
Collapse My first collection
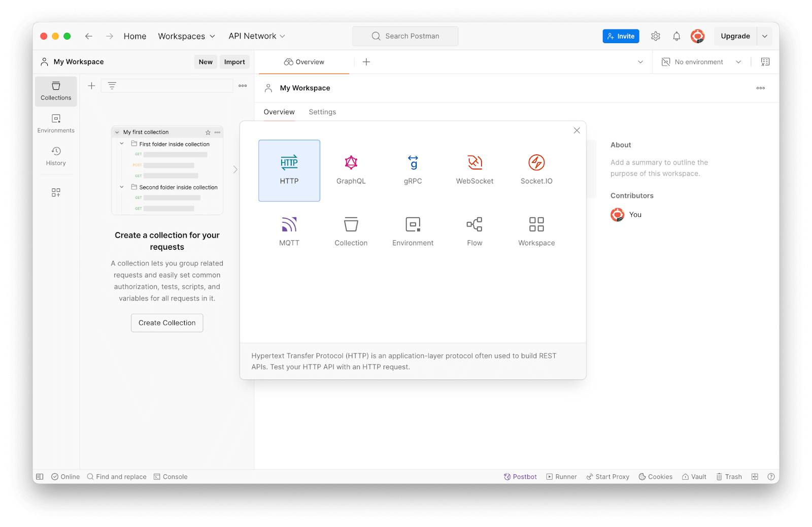point(116,131)
